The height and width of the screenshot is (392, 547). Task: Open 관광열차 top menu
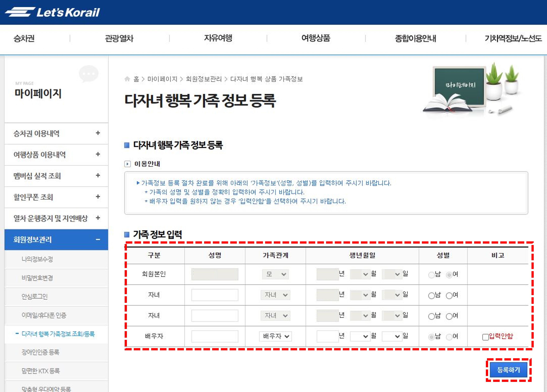(x=119, y=38)
